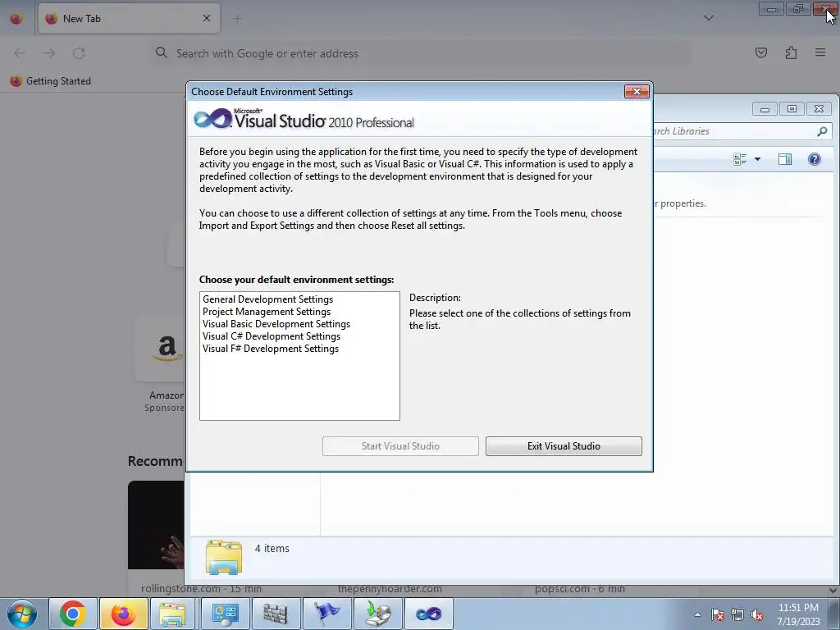Viewport: 840px width, 630px height.
Task: Open the Control Panel taskbar icon
Action: point(225,614)
